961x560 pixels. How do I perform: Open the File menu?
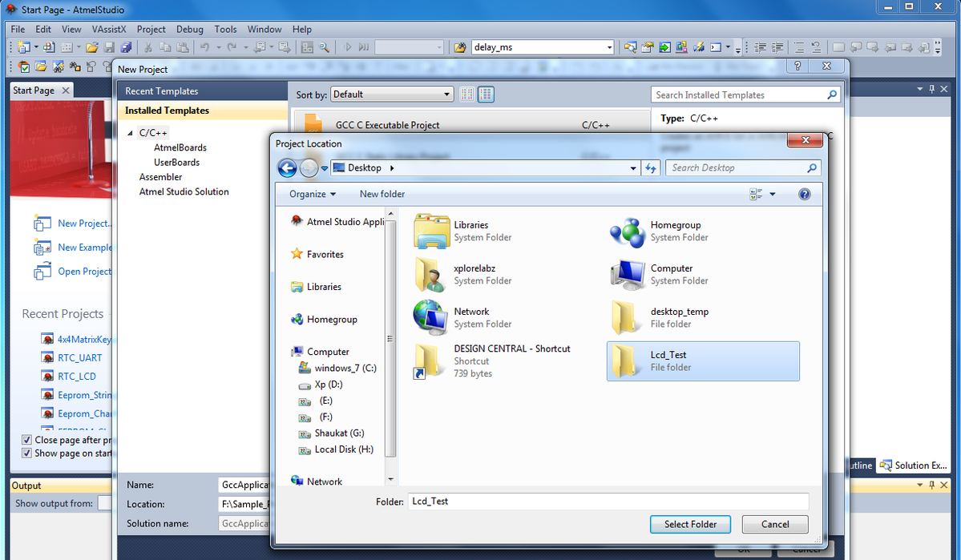[x=18, y=30]
